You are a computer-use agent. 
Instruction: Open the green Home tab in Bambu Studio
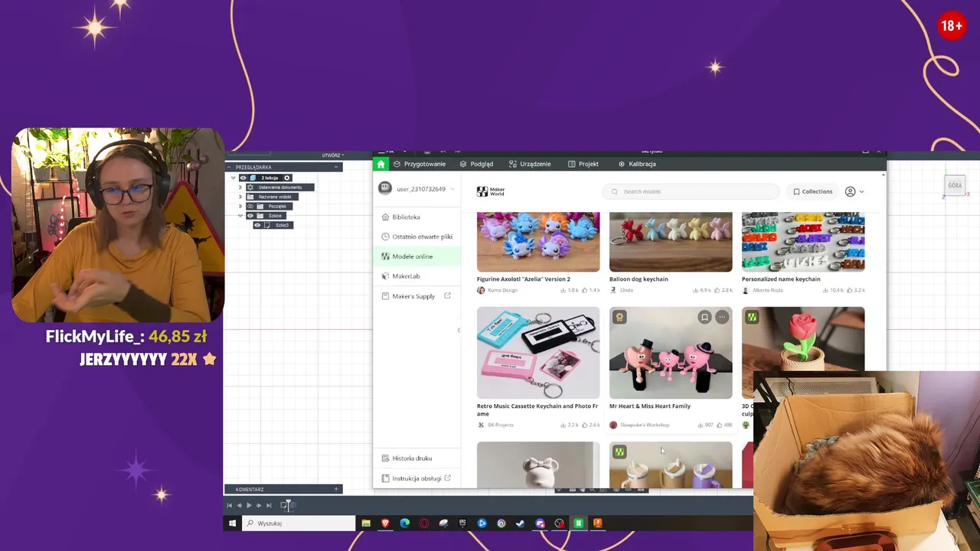(x=381, y=164)
